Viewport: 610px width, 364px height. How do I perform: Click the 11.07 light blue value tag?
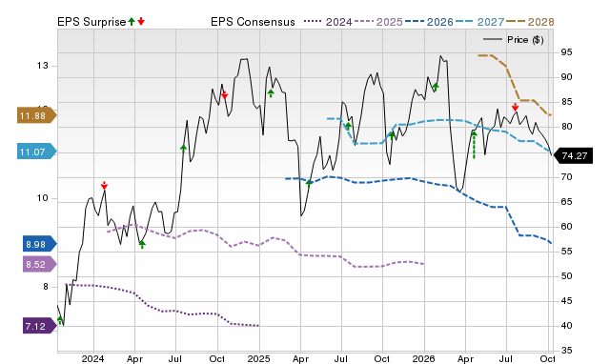36,152
